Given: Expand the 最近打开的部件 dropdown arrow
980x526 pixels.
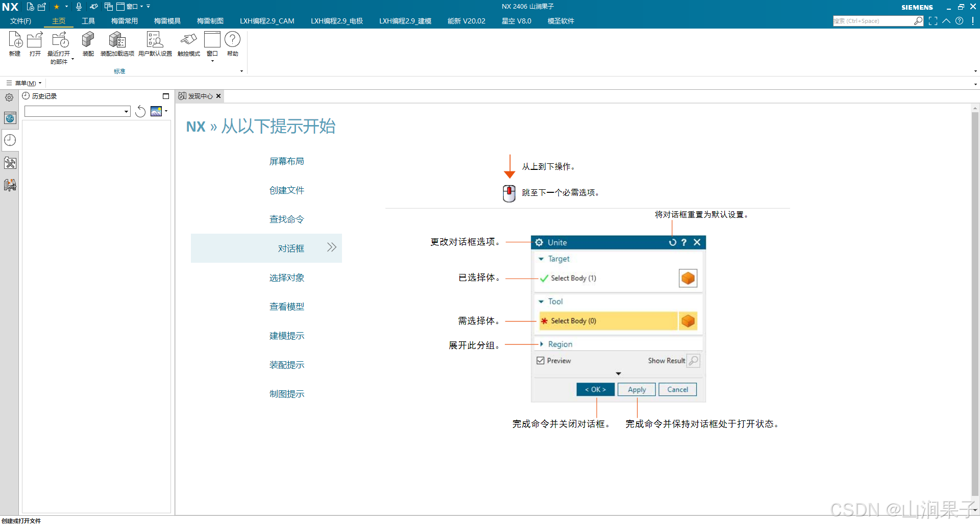Looking at the screenshot, I should 72,59.
